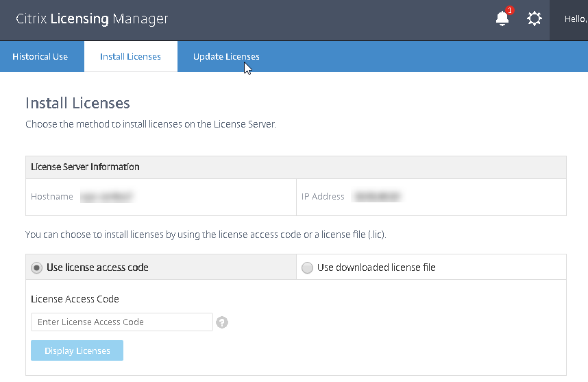Click the red notification count badge
Viewport: 588px width, 382px height.
pos(509,11)
